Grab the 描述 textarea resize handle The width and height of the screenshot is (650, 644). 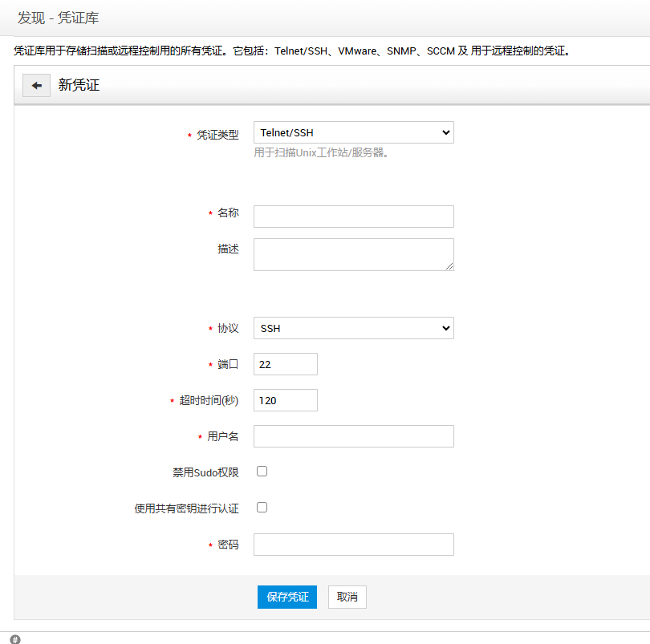449,266
